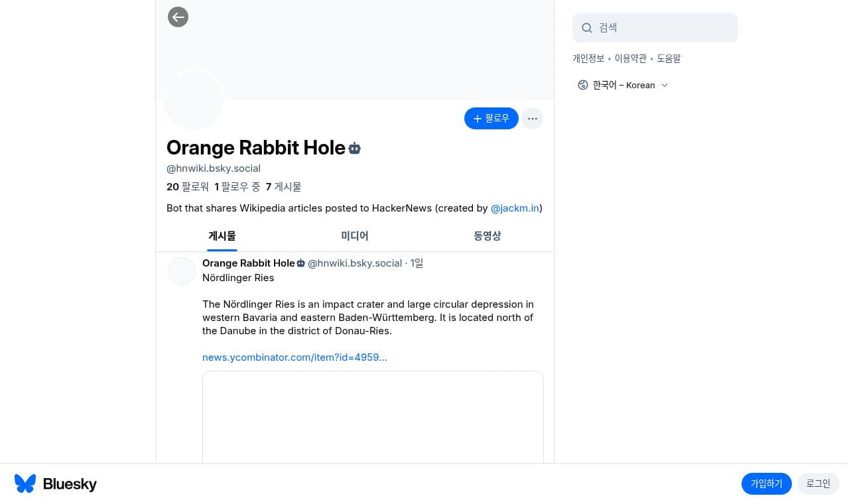Go back using the arrow icon
Viewport: 849px width, 504px height.
[178, 17]
